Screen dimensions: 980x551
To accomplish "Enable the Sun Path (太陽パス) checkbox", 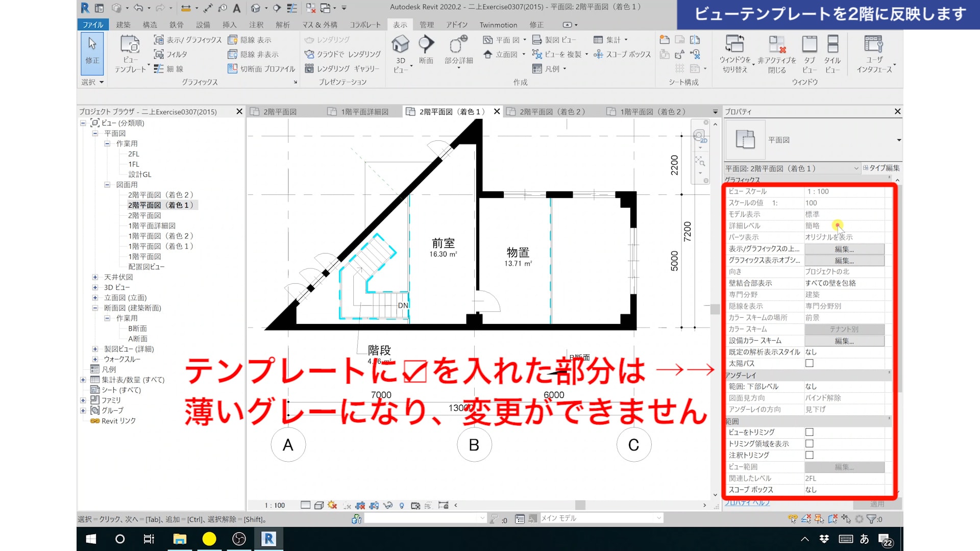I will [x=809, y=363].
